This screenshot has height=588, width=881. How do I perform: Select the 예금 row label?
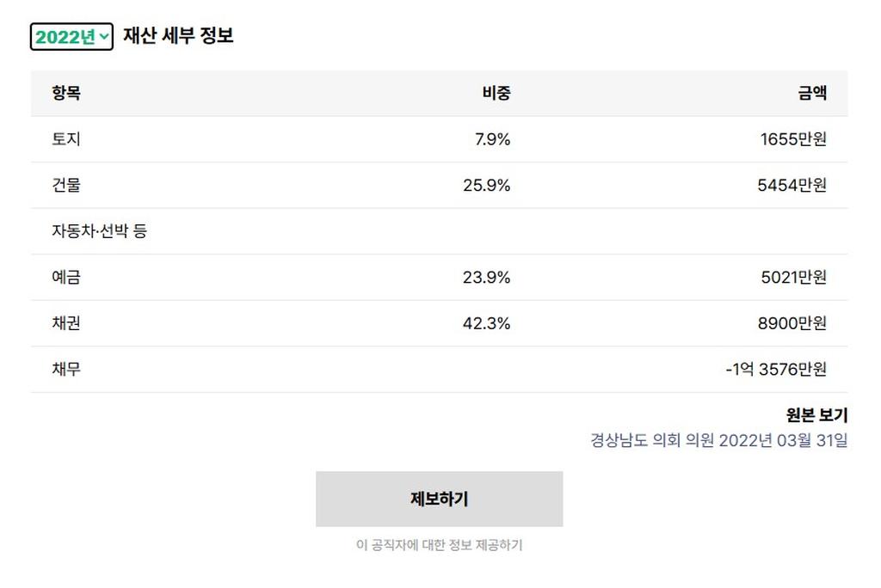66,277
